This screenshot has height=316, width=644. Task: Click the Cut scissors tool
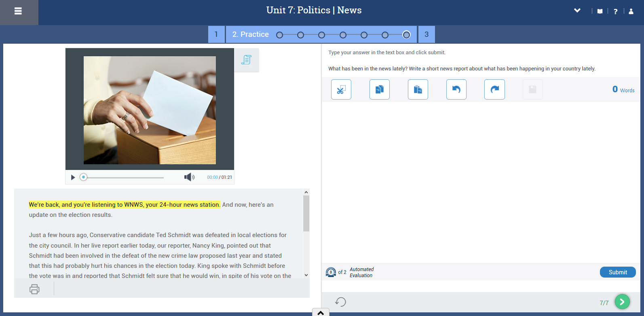point(341,89)
